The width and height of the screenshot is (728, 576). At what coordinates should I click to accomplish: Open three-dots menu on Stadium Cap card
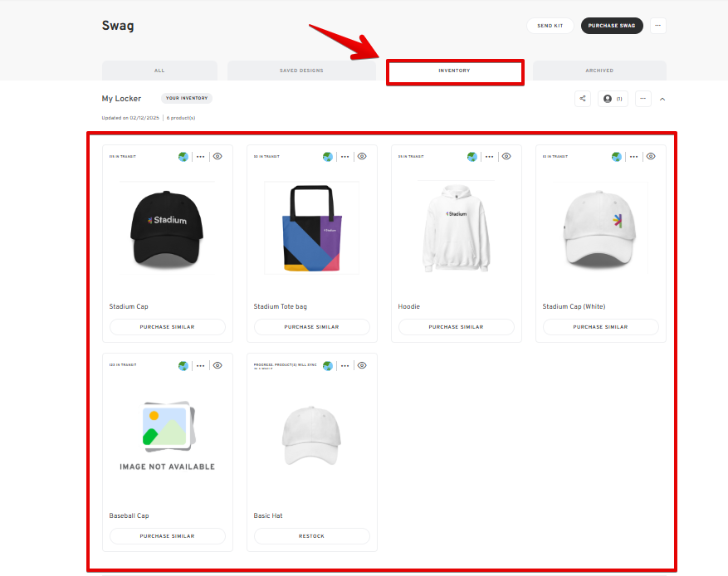(200, 157)
